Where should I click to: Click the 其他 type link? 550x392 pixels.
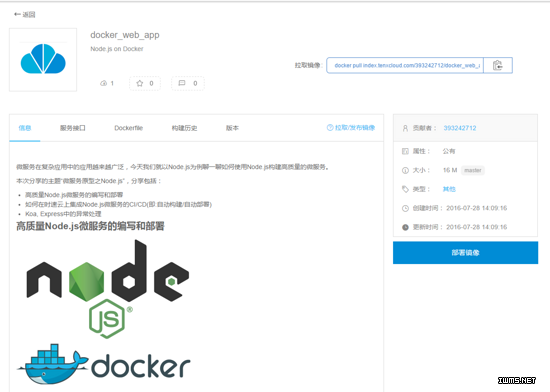click(x=449, y=189)
